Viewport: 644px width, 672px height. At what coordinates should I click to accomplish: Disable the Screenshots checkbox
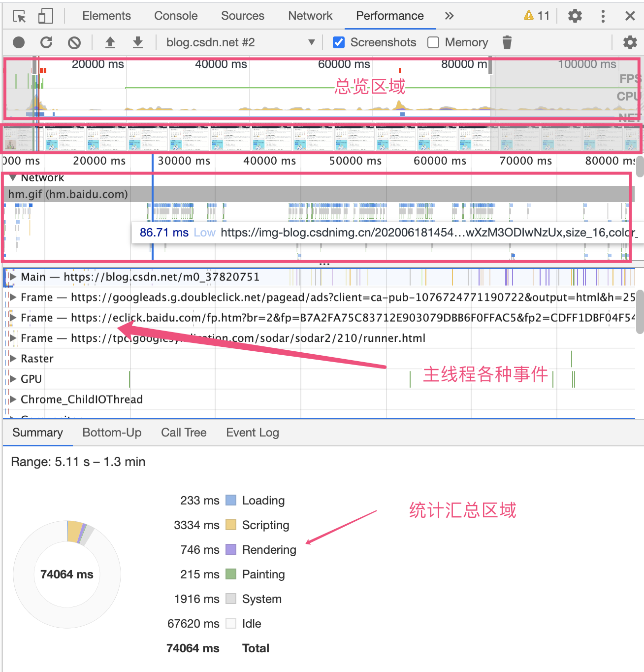click(x=338, y=42)
